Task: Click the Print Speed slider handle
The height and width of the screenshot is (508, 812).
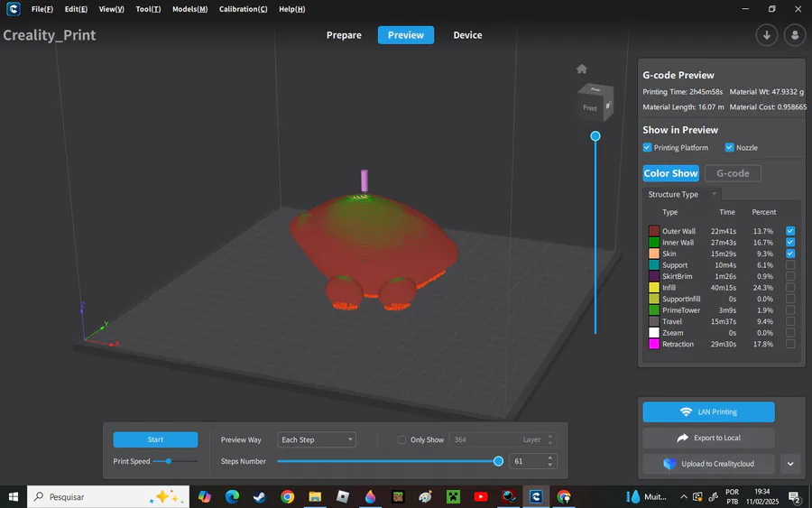Action: [x=169, y=461]
